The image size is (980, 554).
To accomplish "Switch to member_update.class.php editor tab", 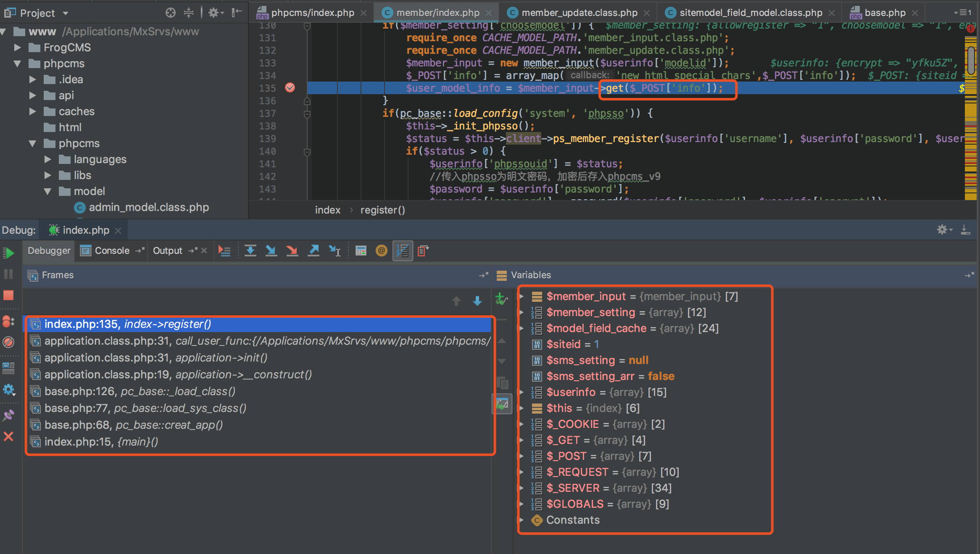I will (579, 13).
